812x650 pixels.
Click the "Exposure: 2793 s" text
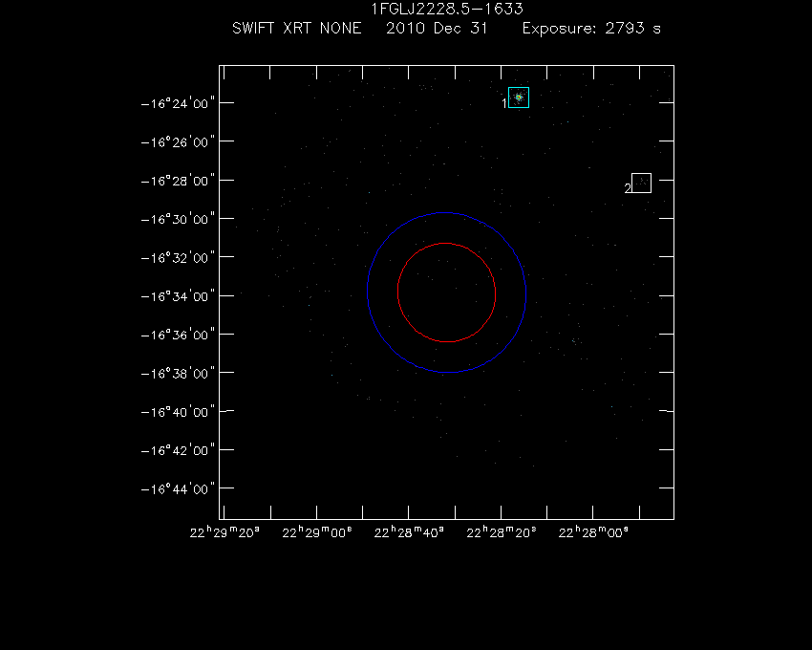591,28
